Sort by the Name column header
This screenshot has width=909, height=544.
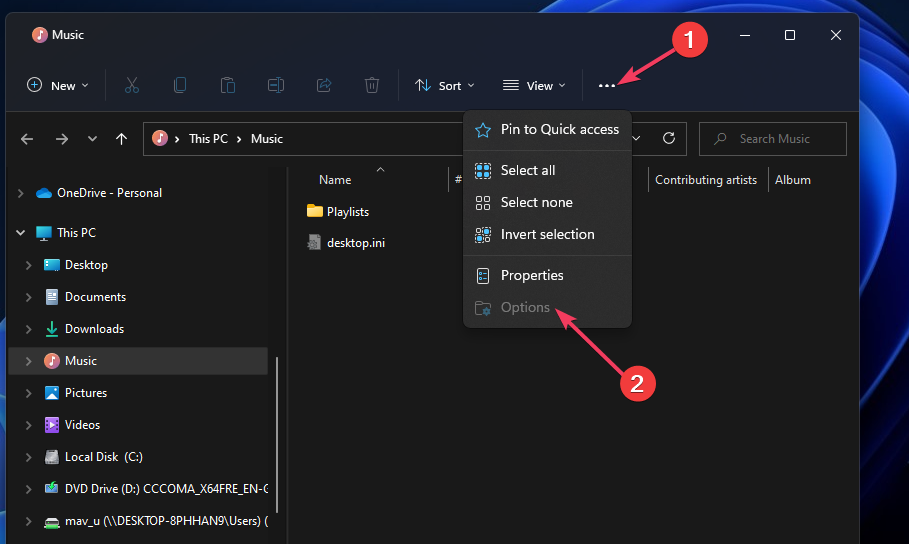[335, 180]
